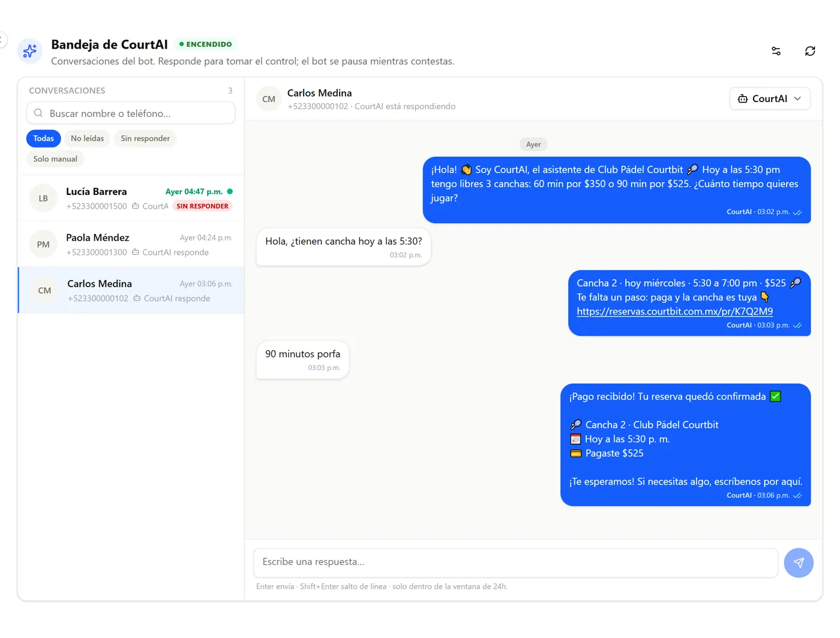This screenshot has width=840, height=638.
Task: Click the green unread dot for Lucía Barrera
Action: point(230,192)
